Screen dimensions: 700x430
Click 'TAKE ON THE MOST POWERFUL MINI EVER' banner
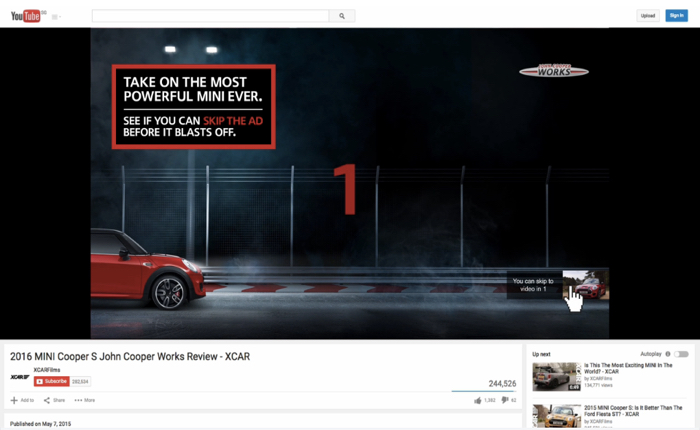pyautogui.click(x=193, y=107)
